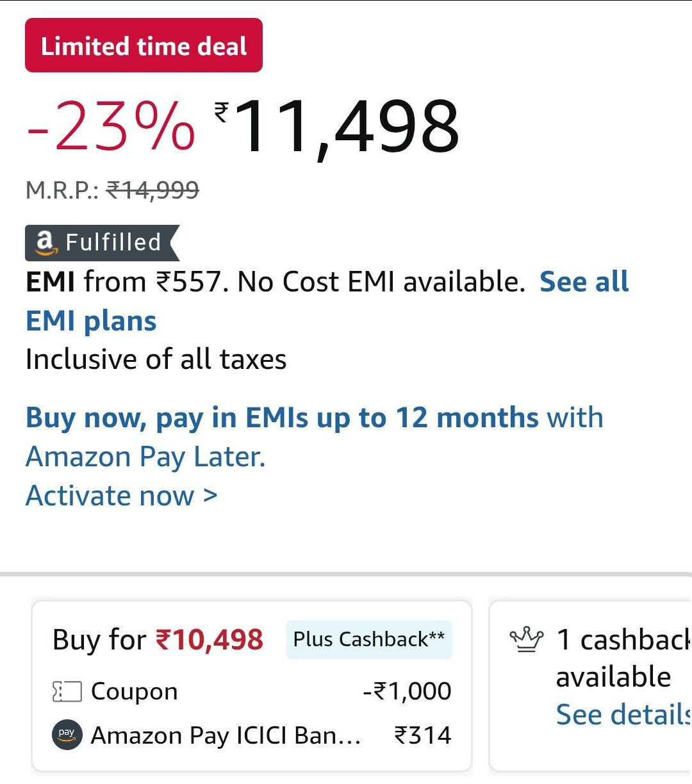Image resolution: width=692 pixels, height=784 pixels.
Task: Tap the Limited time deal badge
Action: 144,45
